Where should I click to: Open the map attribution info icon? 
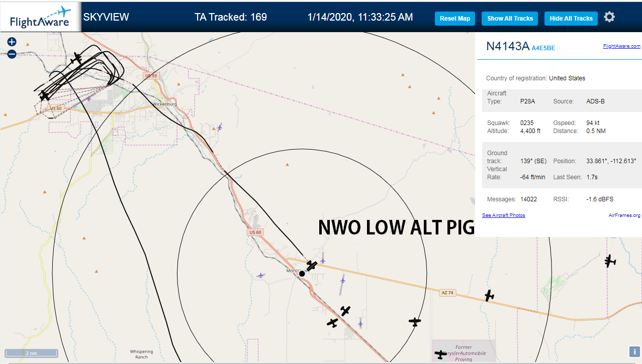[x=634, y=352]
